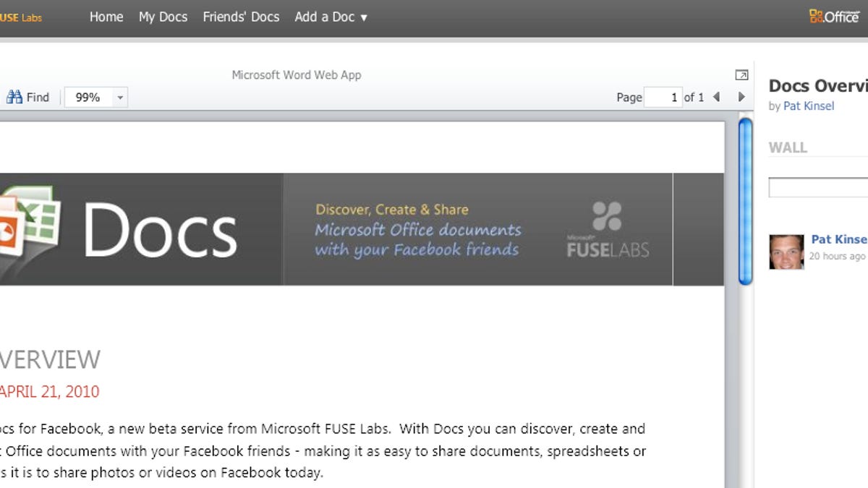Open the document in a pop-out window
The height and width of the screenshot is (488, 868).
tap(741, 74)
